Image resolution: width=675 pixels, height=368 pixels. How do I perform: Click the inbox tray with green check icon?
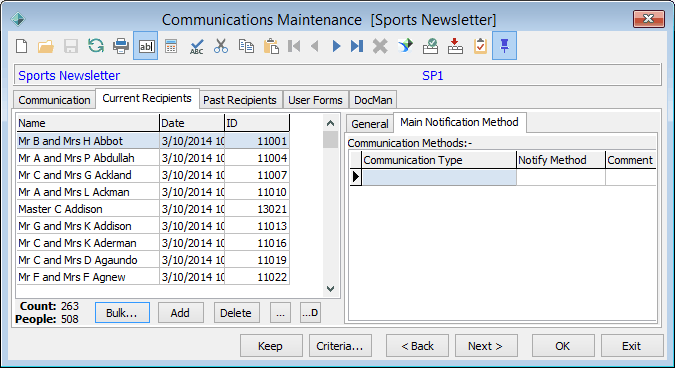[430, 46]
